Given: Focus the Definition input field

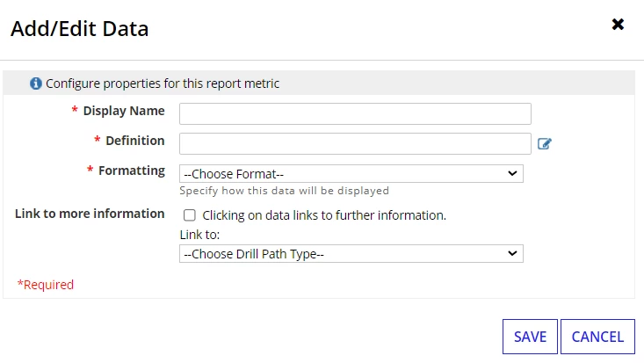Looking at the screenshot, I should 355,143.
